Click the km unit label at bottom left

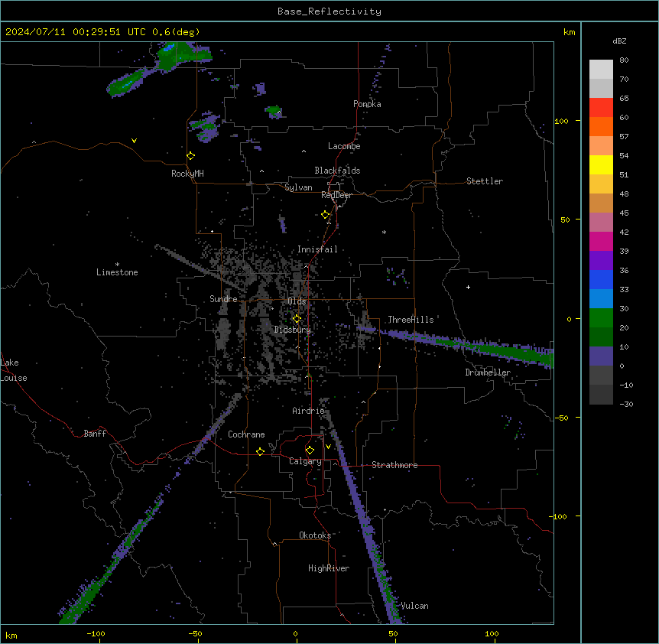coord(11,635)
